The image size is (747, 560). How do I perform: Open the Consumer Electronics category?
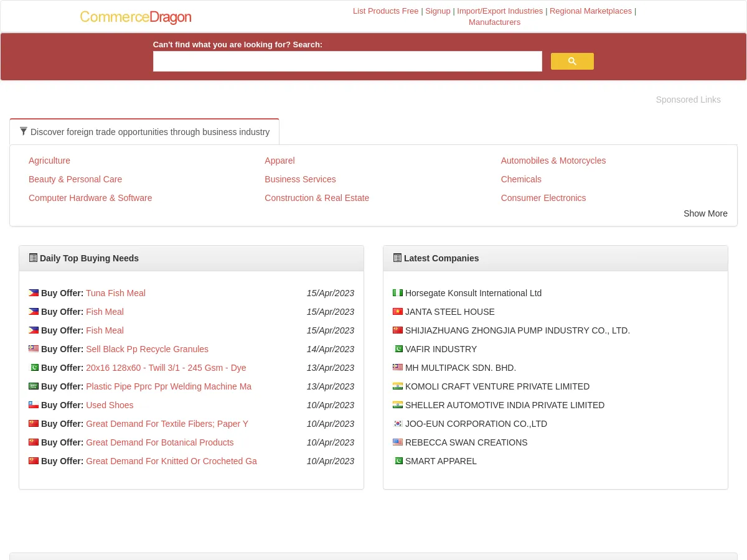tap(543, 198)
